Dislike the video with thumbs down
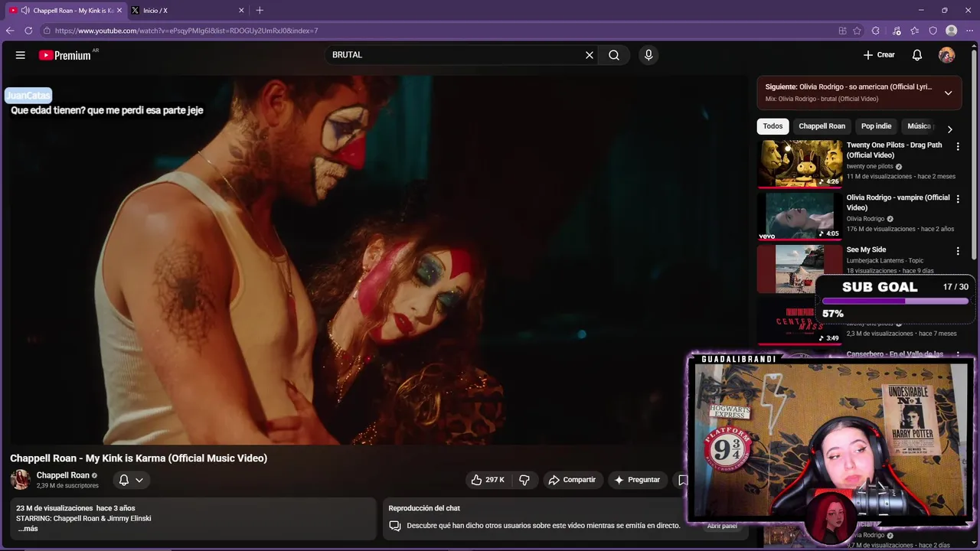 point(524,480)
